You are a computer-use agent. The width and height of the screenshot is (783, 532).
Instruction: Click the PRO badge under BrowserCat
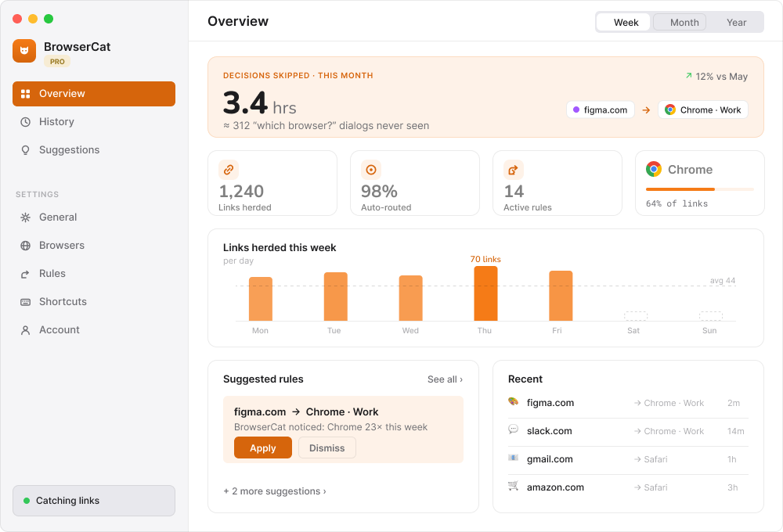pyautogui.click(x=57, y=61)
